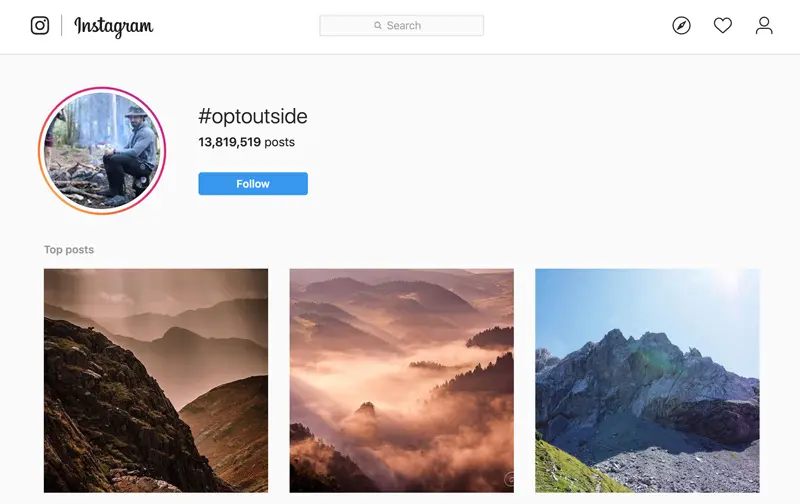The image size is (800, 504).
Task: Open the profile person icon
Action: [x=764, y=26]
